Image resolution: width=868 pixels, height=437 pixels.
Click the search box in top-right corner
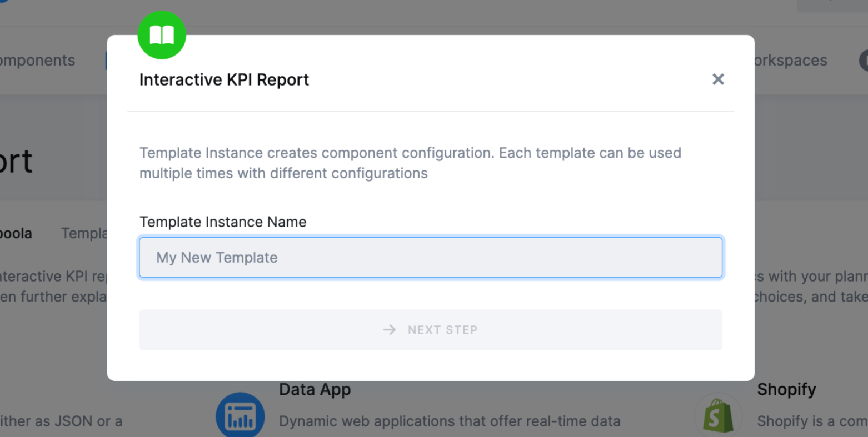pyautogui.click(x=832, y=4)
